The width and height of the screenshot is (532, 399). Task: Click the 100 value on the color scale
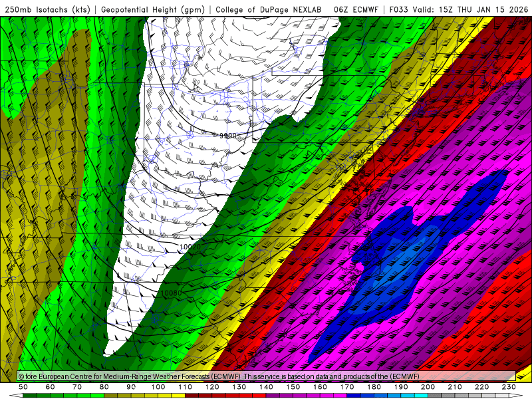click(158, 387)
